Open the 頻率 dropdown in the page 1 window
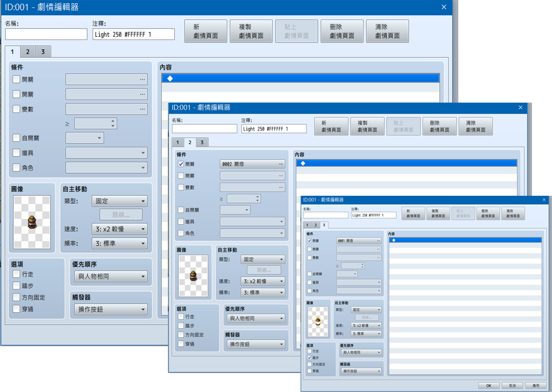Viewport: 552px width, 392px height. click(x=119, y=244)
